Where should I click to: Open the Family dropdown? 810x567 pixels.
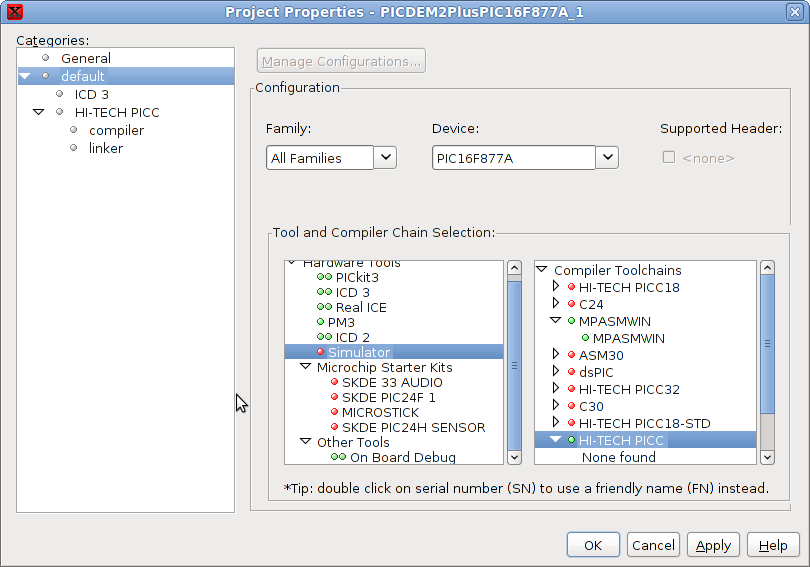385,157
